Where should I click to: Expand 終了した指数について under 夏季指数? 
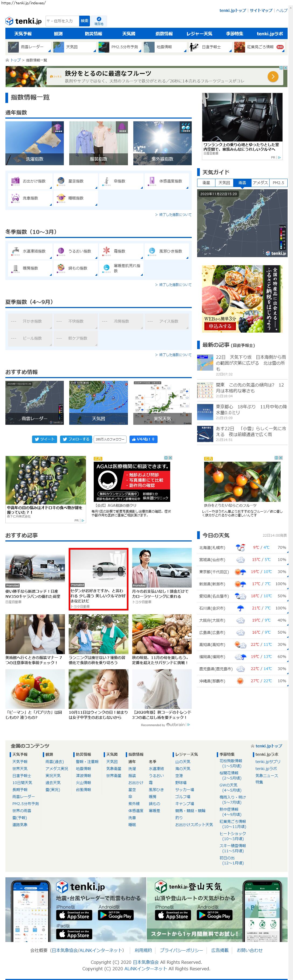[173, 355]
